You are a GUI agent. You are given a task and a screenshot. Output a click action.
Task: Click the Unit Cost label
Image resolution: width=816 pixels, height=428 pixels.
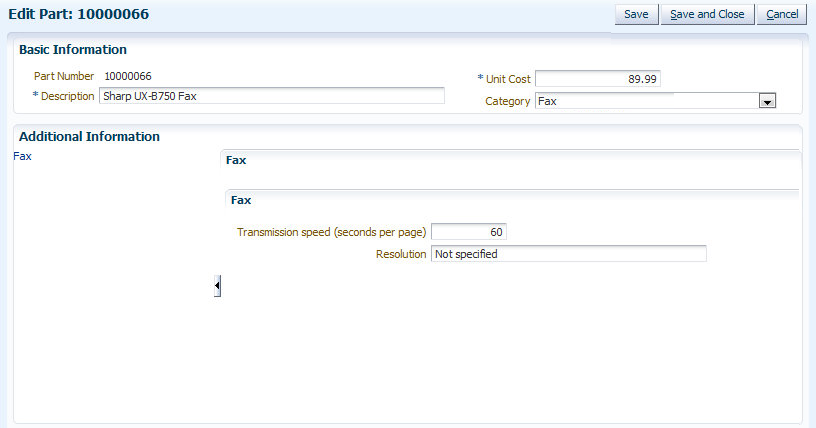[508, 79]
